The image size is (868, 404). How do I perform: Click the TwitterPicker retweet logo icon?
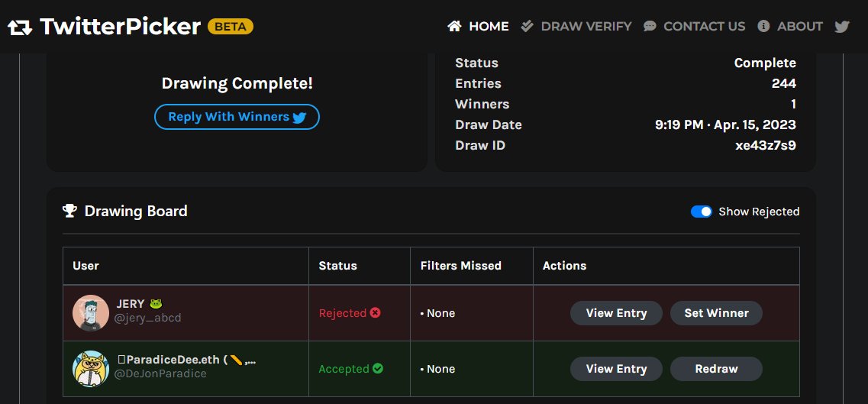point(19,27)
